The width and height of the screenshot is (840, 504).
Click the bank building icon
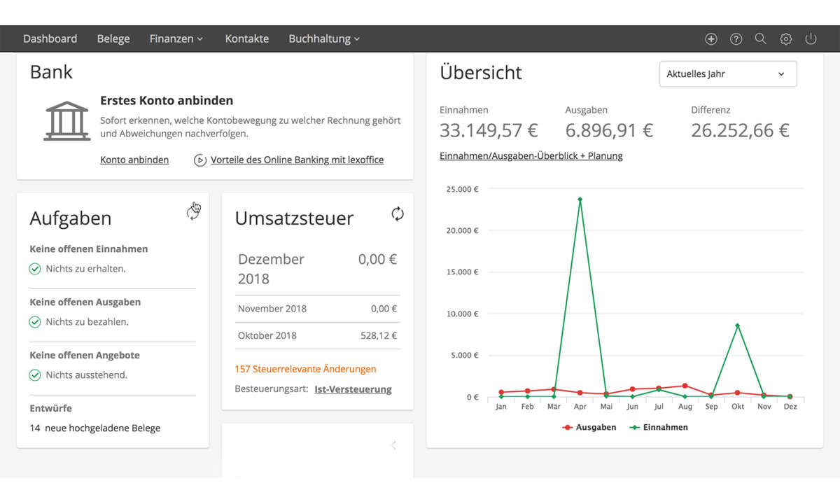tap(66, 121)
